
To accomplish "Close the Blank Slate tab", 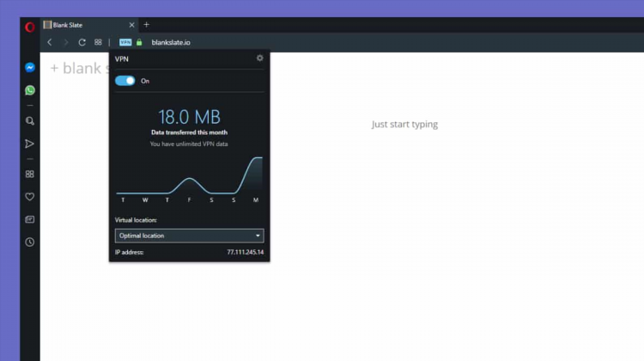I will (131, 25).
